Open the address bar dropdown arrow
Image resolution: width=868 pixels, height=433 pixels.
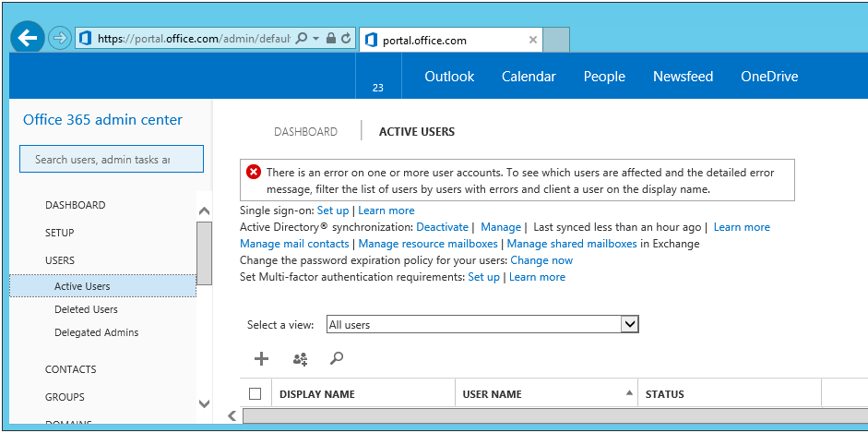click(316, 38)
